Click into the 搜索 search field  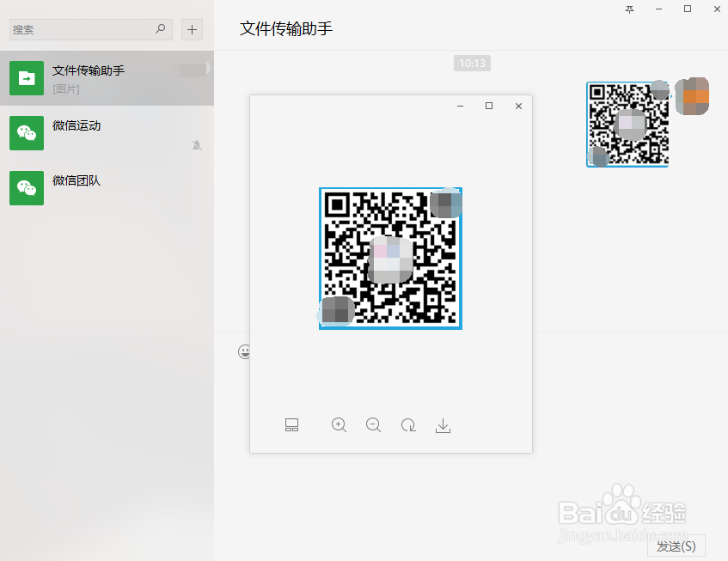point(91,30)
